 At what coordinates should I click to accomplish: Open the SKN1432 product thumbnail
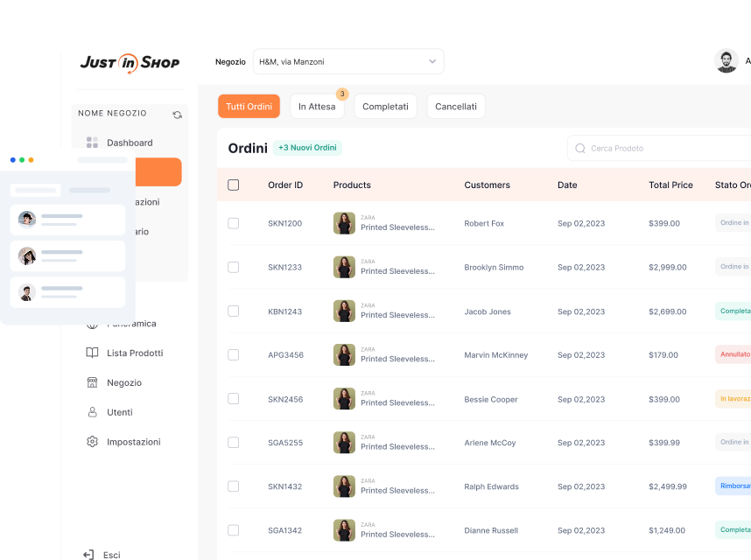[x=344, y=486]
